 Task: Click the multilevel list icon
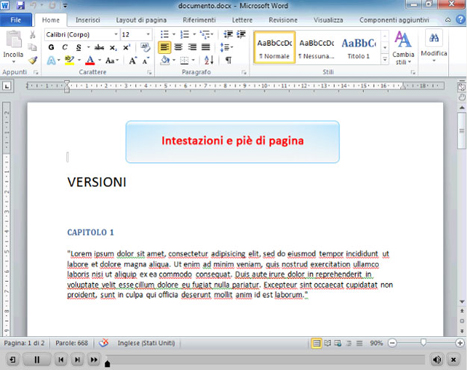[x=204, y=34]
